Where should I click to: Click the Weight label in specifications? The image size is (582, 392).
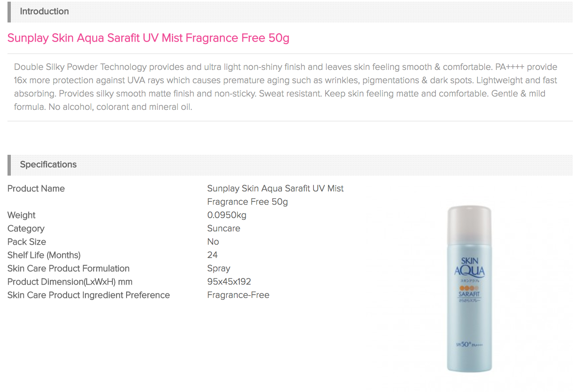point(22,215)
